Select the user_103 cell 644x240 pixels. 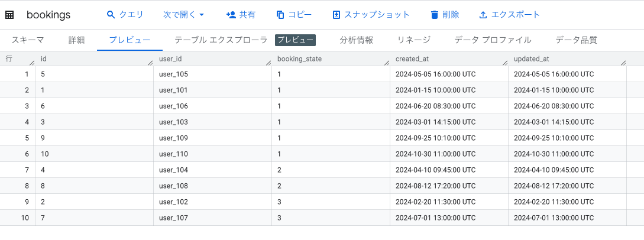tap(213, 122)
